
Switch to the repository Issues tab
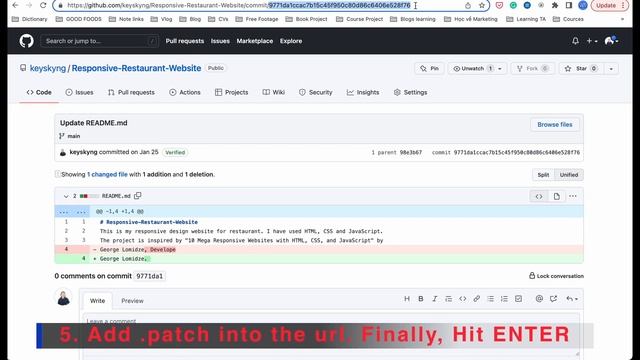[x=80, y=92]
